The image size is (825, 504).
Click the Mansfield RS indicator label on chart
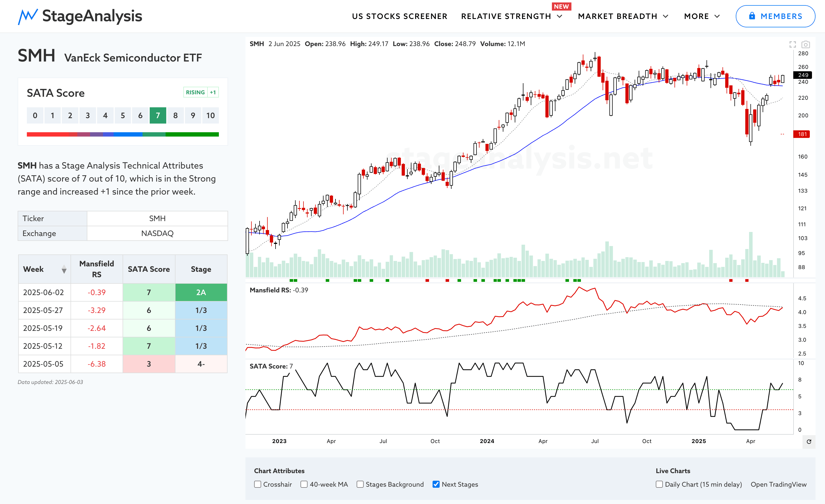(x=279, y=290)
